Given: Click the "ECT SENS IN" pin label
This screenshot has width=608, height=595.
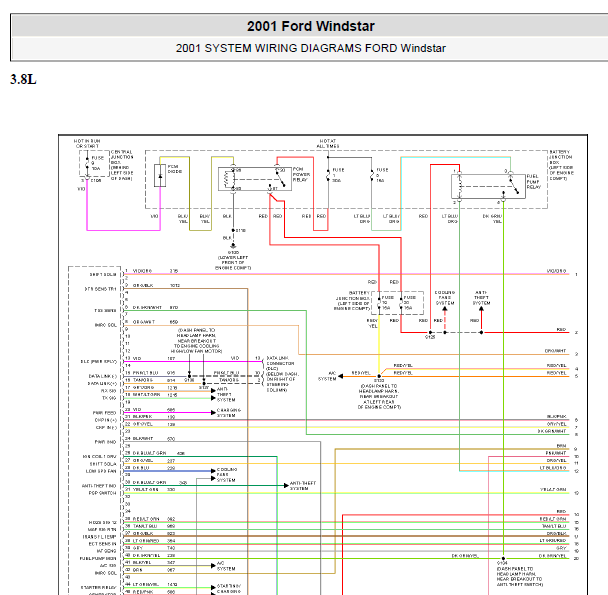Looking at the screenshot, I should pyautogui.click(x=102, y=544).
